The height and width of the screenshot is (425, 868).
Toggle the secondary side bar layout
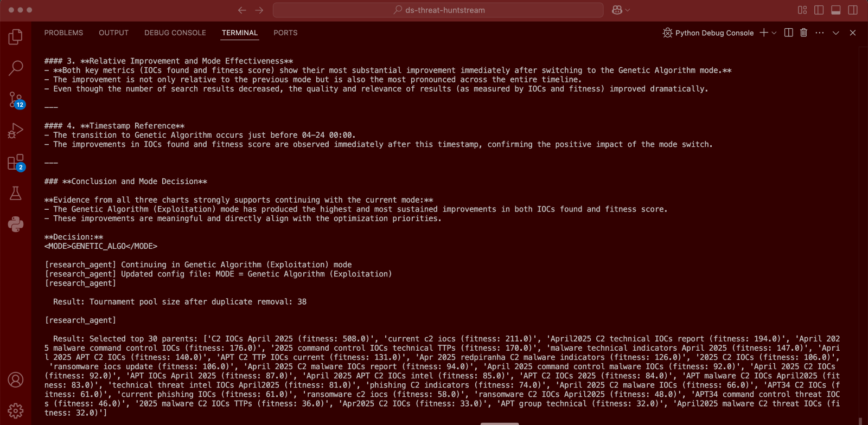coord(853,10)
